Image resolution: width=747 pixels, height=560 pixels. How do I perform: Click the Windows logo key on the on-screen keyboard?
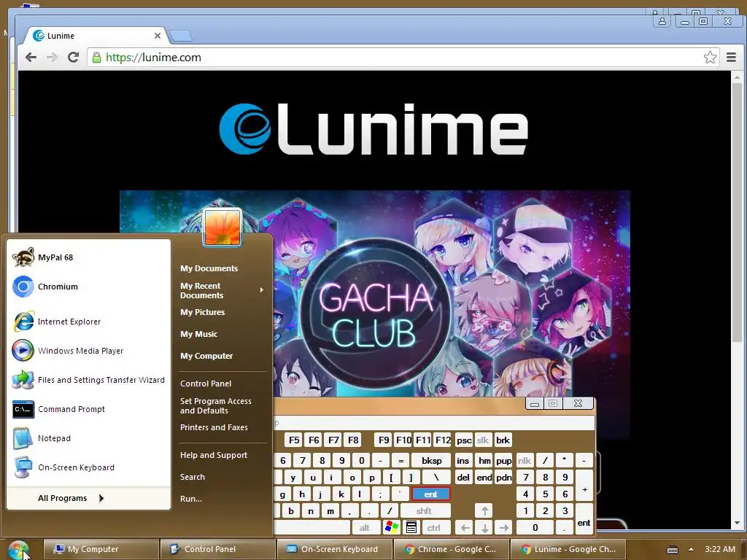tap(392, 527)
